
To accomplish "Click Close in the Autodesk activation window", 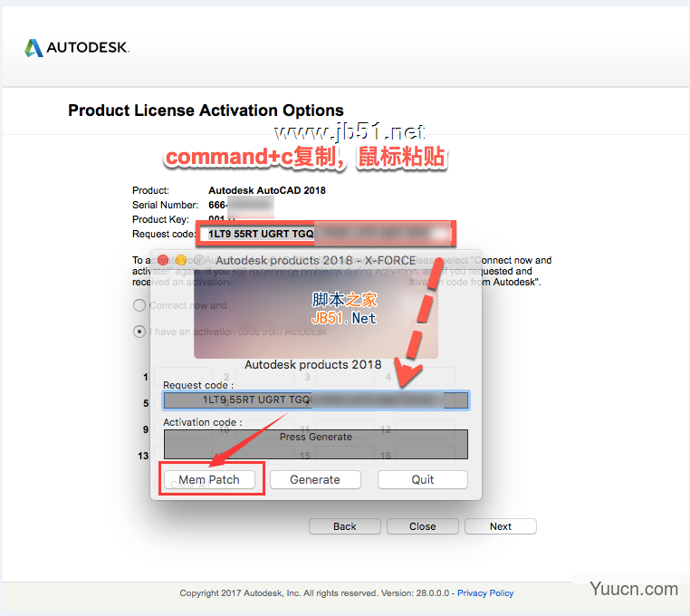I will click(423, 526).
